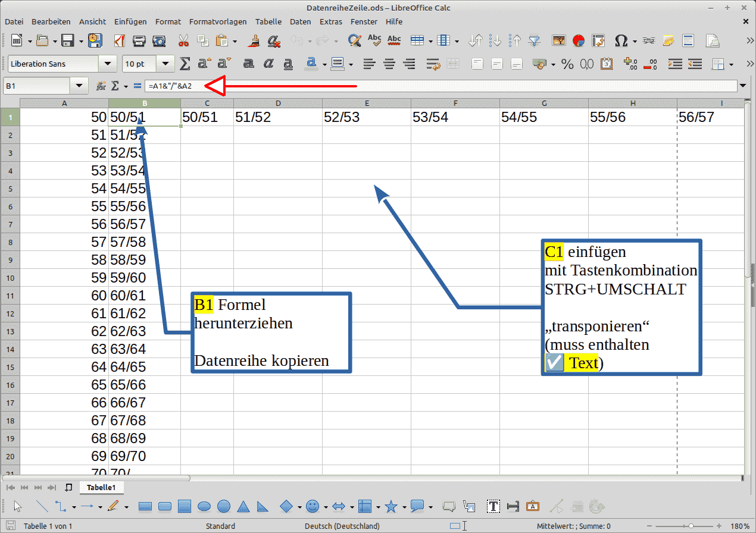Open the Function Wizard icon

[x=101, y=86]
